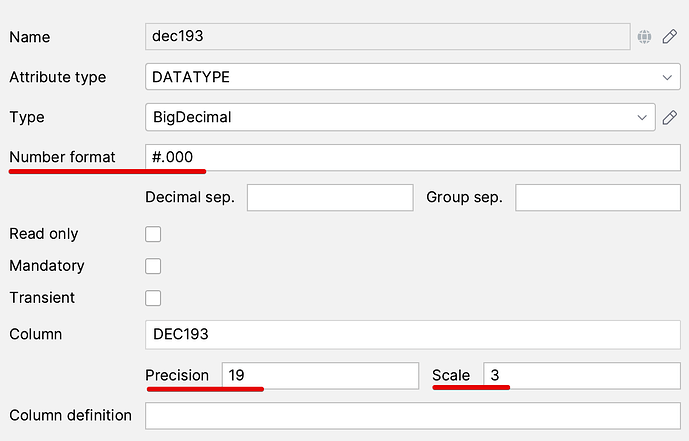Click the Mandatory label text

click(47, 266)
